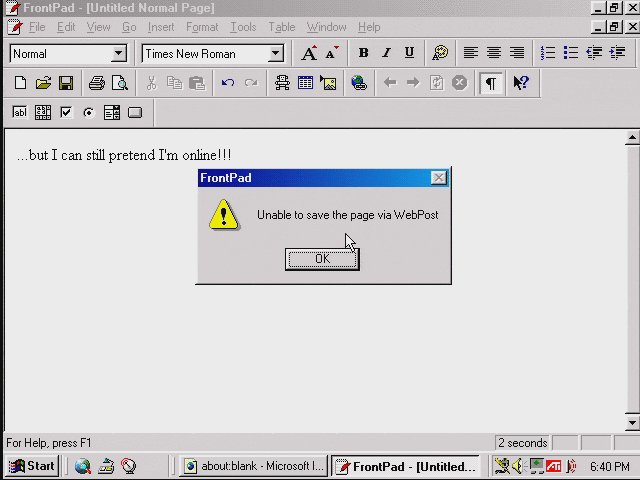
Task: Click the Stop loading icon
Action: click(460, 83)
